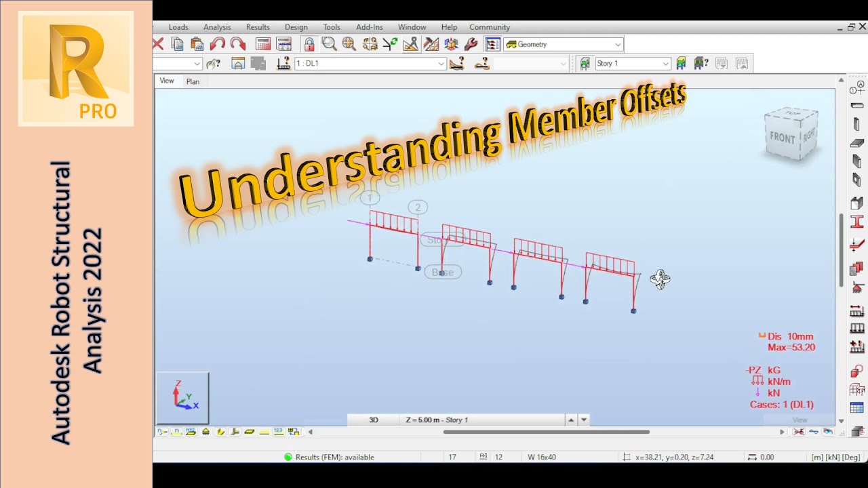Open the tables grid icon in right toolbar
868x488 pixels.
pyautogui.click(x=857, y=409)
